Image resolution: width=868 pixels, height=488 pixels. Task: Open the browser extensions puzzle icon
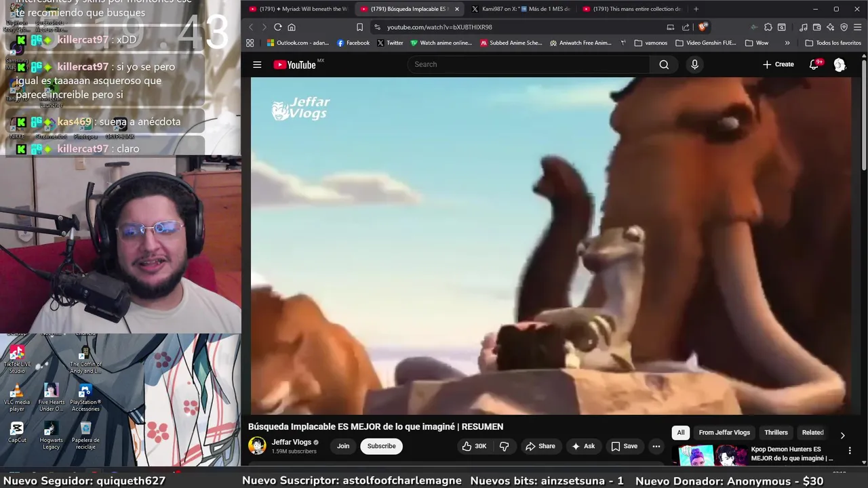click(x=768, y=27)
